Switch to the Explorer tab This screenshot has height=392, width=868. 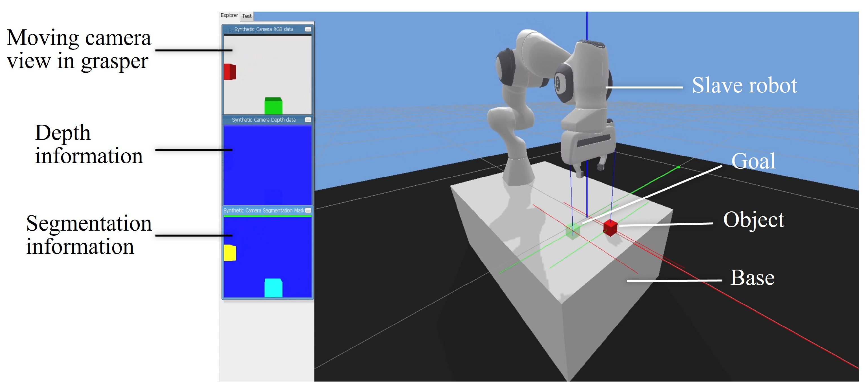(229, 16)
